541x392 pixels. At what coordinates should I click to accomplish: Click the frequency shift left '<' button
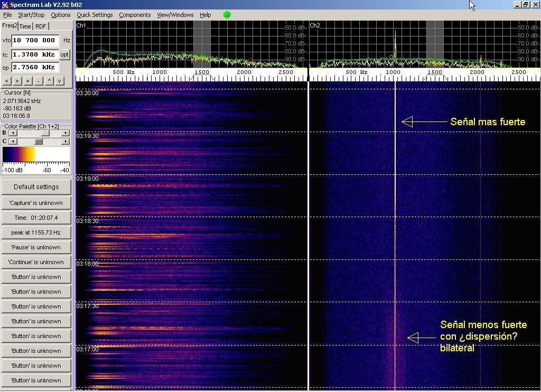[7, 81]
